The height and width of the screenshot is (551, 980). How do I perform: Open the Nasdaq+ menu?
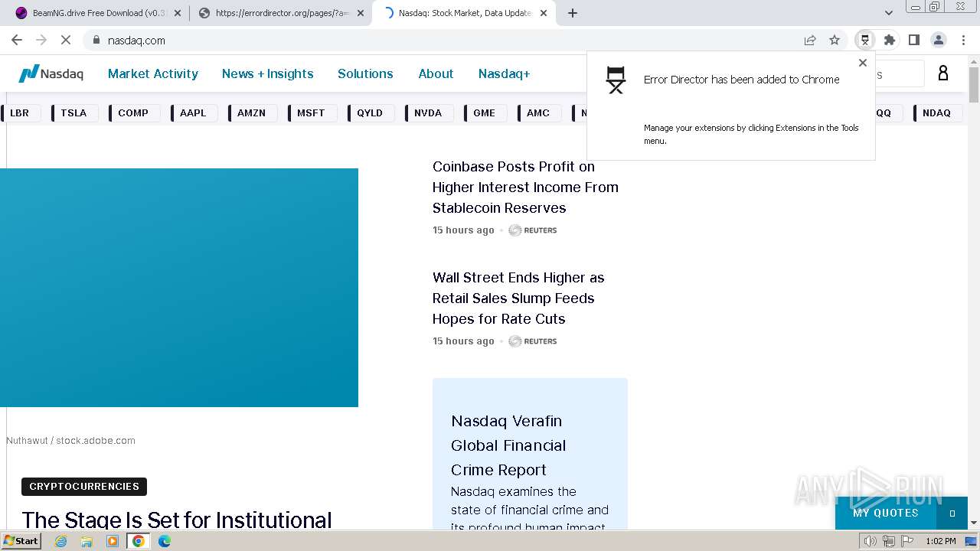(504, 73)
